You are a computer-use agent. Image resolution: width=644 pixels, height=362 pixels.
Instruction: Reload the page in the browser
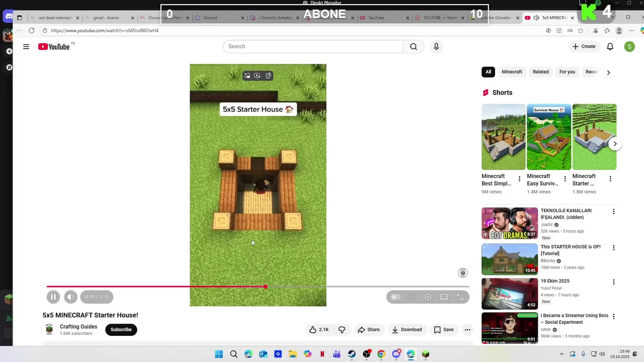[x=31, y=31]
